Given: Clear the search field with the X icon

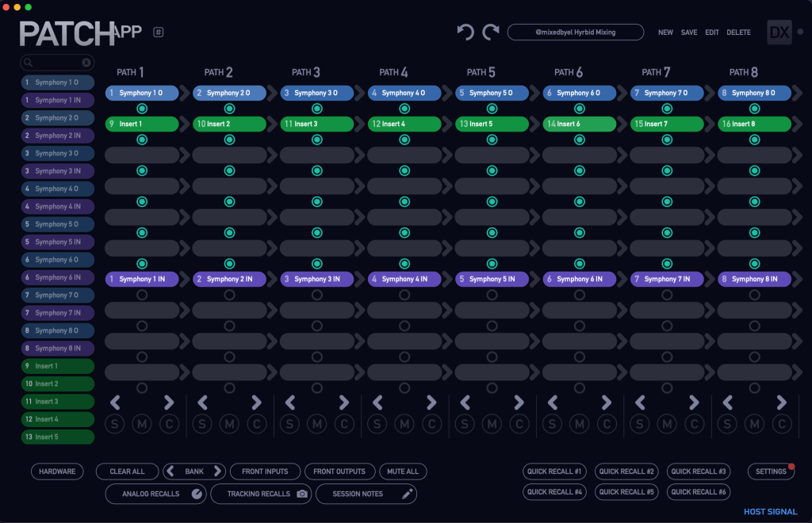Looking at the screenshot, I should (86, 63).
